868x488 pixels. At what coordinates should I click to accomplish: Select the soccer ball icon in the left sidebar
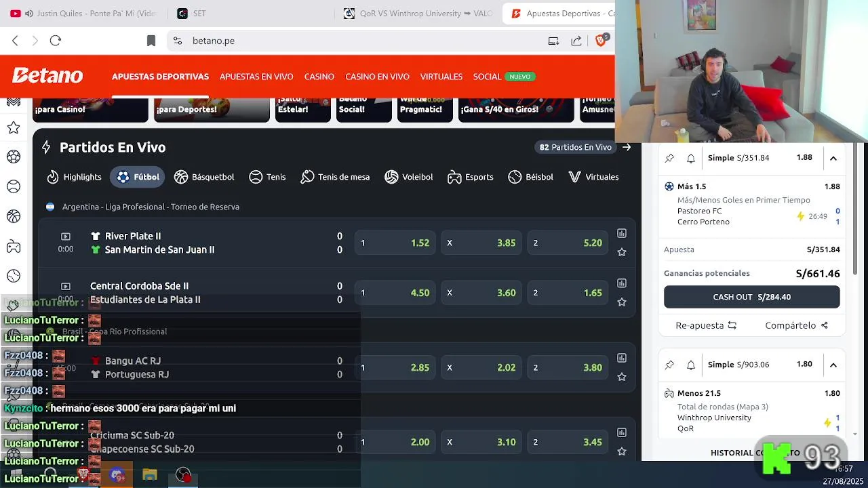point(14,157)
